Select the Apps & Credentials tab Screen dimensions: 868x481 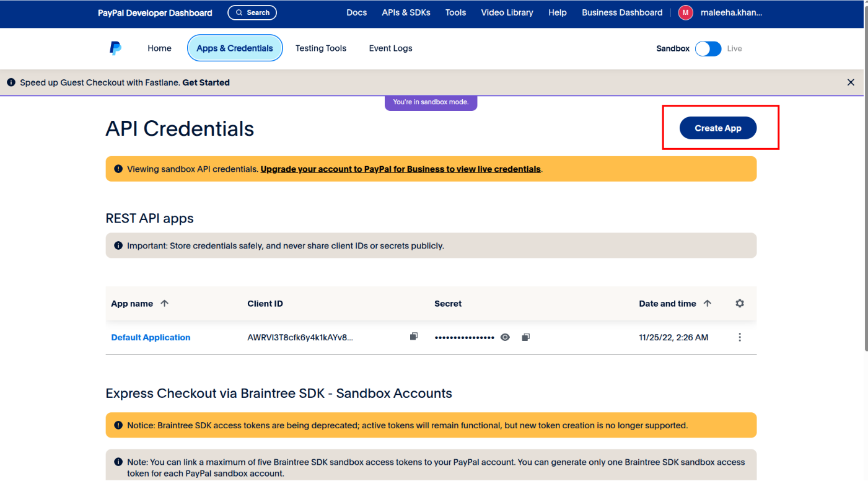(235, 48)
